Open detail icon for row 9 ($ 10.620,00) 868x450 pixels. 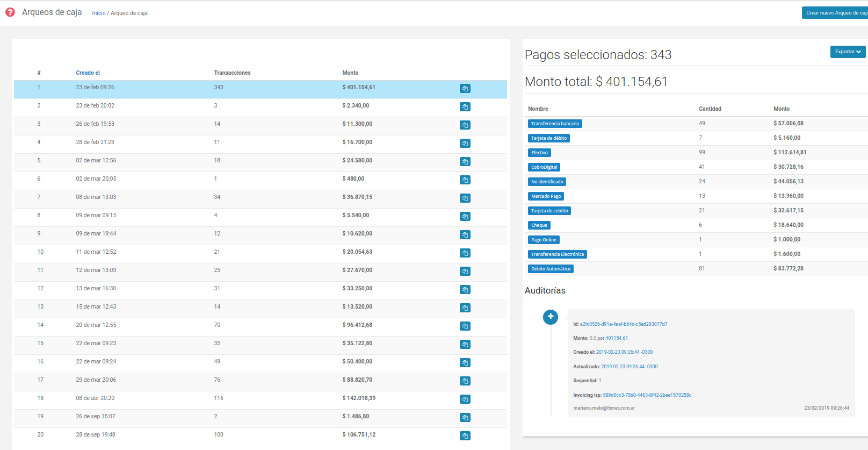(465, 235)
